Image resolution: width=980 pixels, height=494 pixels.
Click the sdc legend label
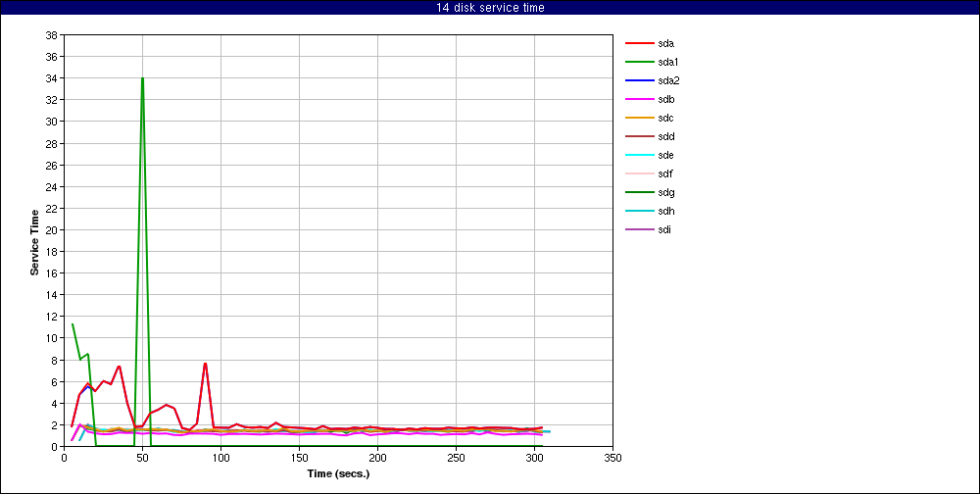(x=665, y=119)
